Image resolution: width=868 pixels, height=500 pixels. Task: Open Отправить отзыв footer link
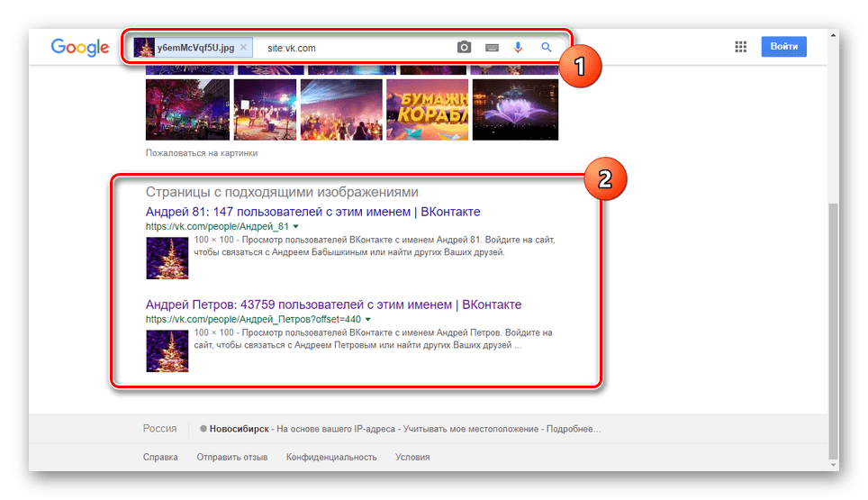(232, 457)
